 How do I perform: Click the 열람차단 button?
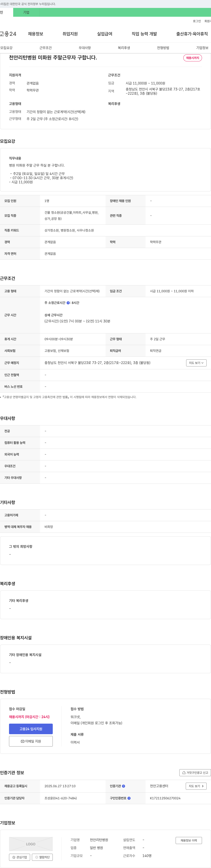click(x=42, y=857)
